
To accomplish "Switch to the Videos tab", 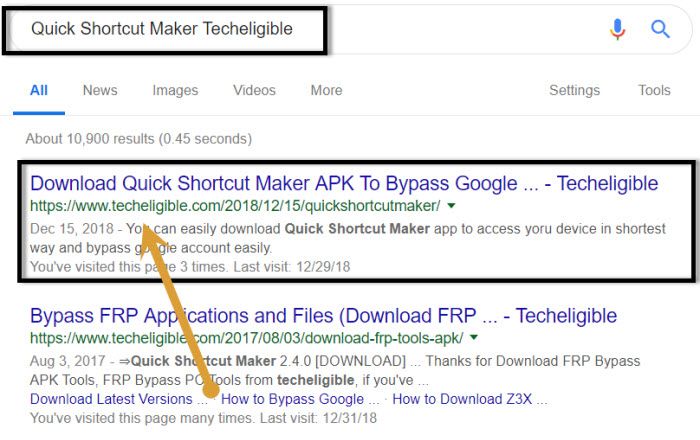I will pos(254,90).
